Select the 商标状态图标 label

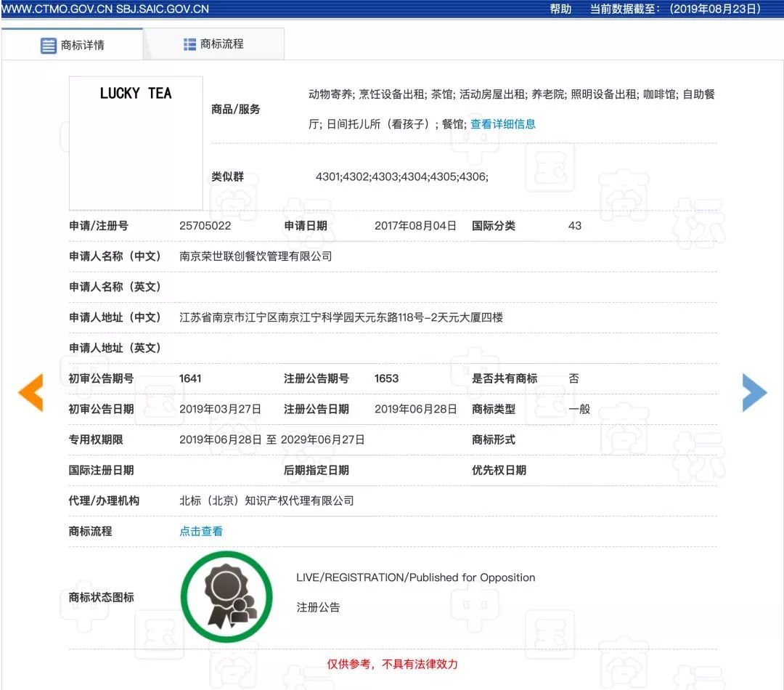click(x=101, y=597)
